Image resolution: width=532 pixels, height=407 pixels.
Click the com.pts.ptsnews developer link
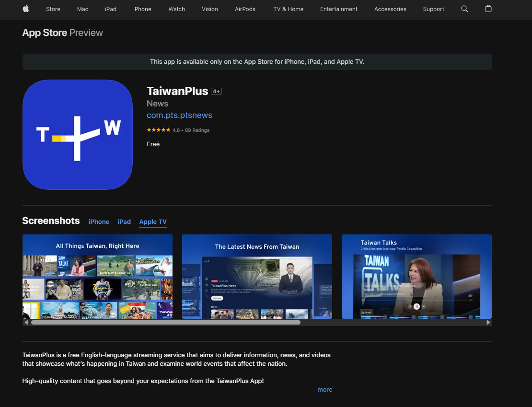[x=179, y=115]
